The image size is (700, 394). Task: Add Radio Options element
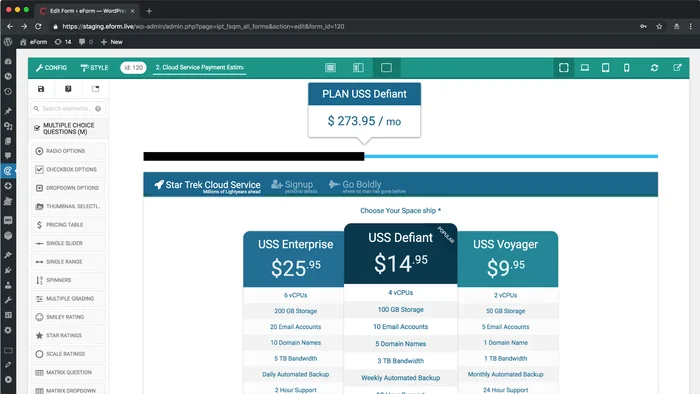click(68, 151)
